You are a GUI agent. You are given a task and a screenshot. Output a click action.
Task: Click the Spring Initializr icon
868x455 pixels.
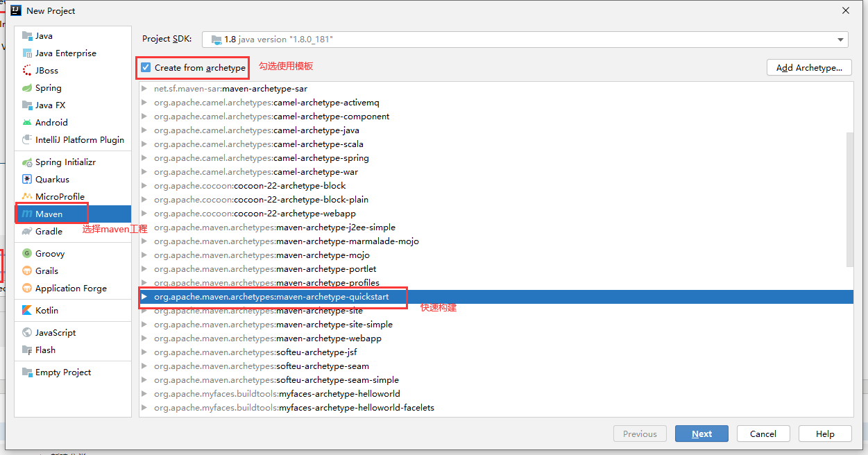pyautogui.click(x=27, y=162)
